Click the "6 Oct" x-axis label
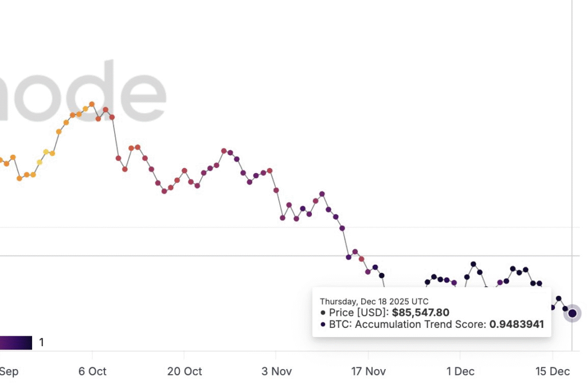Image resolution: width=587 pixels, height=392 pixels. pyautogui.click(x=92, y=371)
